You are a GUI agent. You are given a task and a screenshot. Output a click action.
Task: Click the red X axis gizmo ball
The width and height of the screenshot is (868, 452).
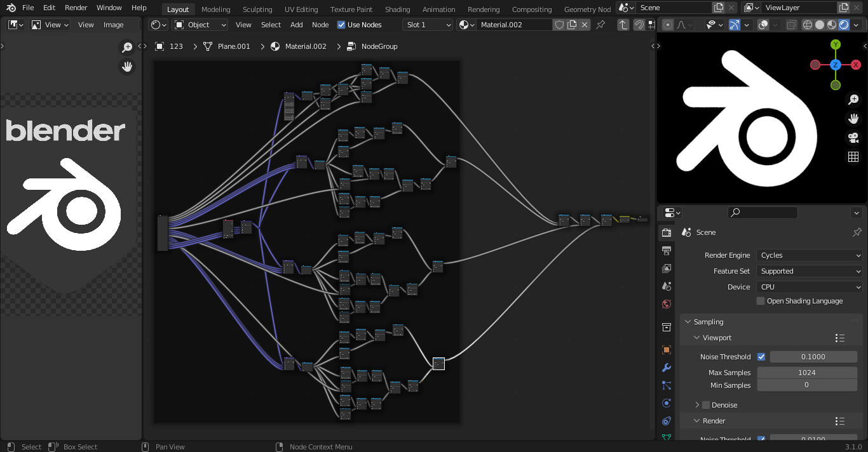(x=856, y=65)
